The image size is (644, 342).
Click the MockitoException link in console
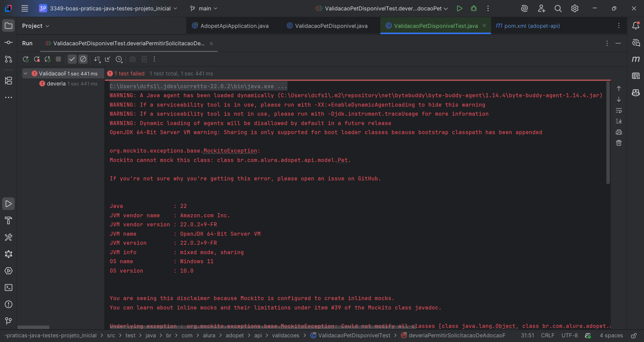(230, 151)
